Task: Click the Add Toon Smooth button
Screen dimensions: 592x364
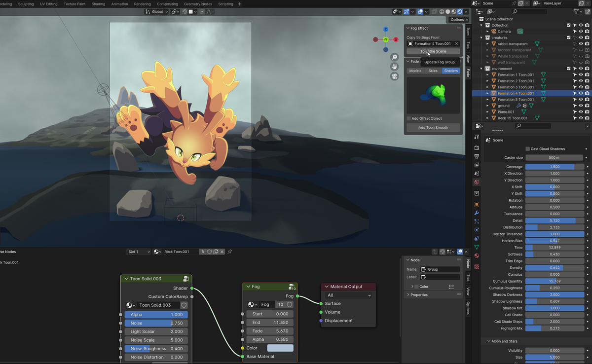Action: click(433, 128)
